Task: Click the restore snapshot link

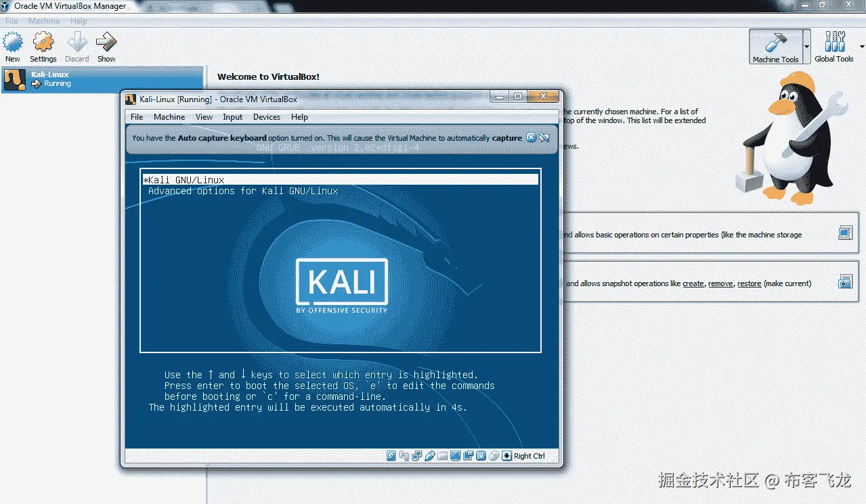Action: [749, 283]
